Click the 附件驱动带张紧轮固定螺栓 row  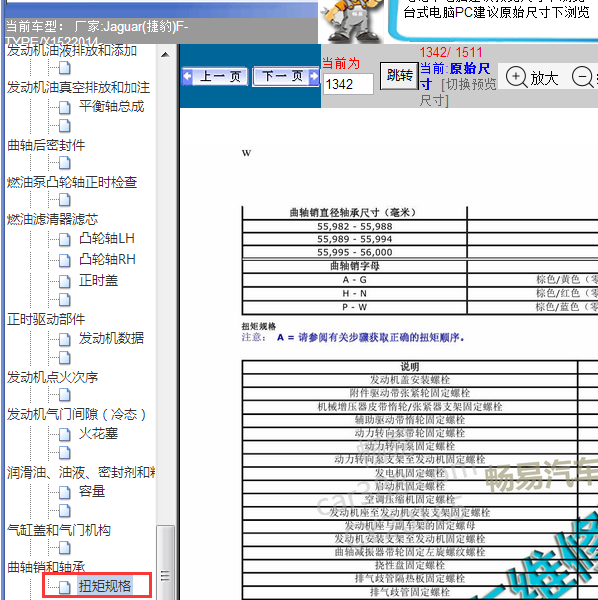410,393
